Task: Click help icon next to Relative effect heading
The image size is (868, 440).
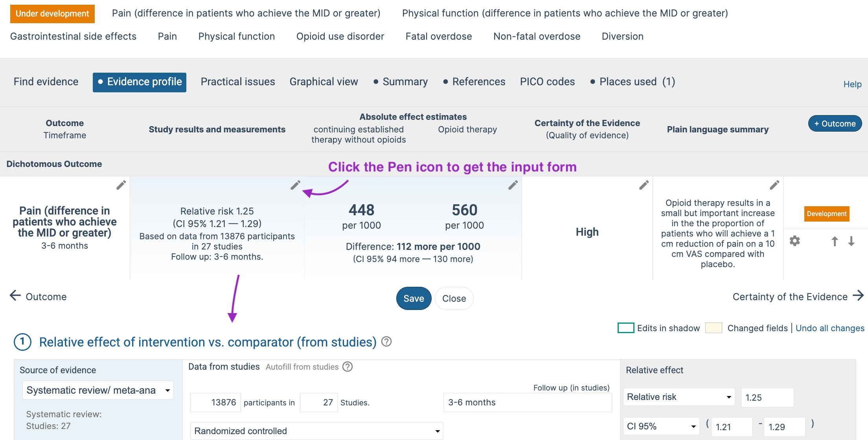Action: pyautogui.click(x=387, y=342)
